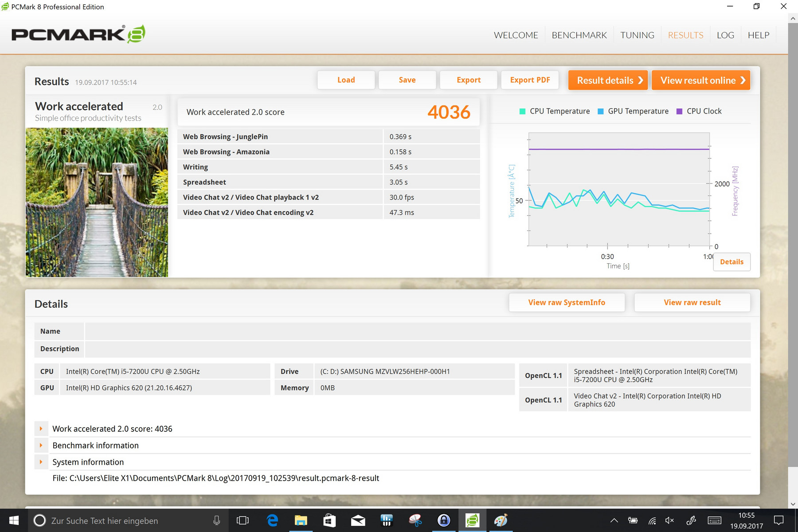The height and width of the screenshot is (532, 798).
Task: Click the PCMark 8 logo
Action: coord(78,34)
